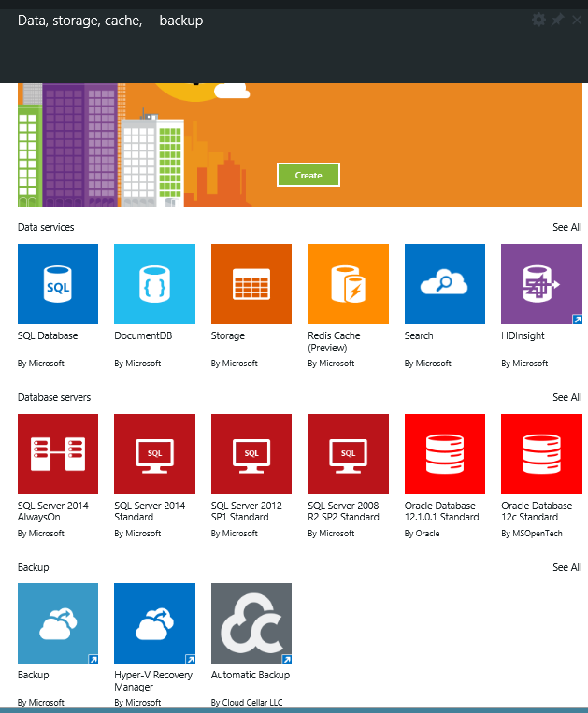Click the blade title 'Data, storage, cache, + backup'
The image size is (588, 713).
(110, 21)
